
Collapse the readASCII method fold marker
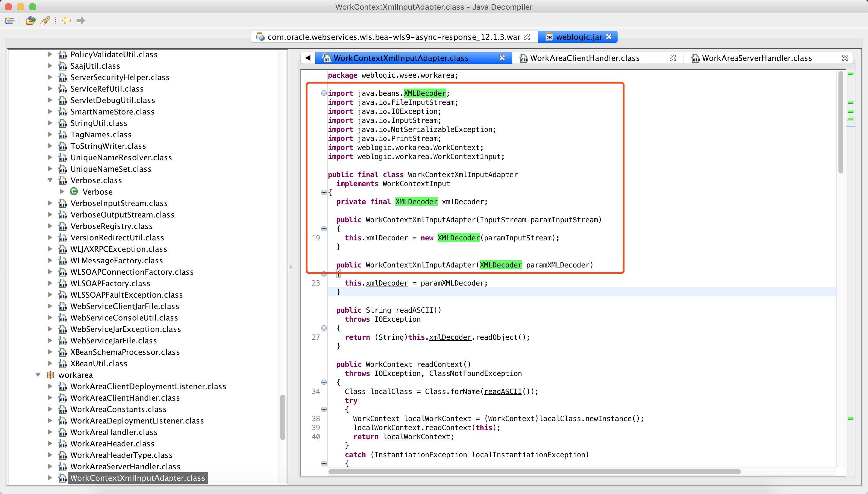pyautogui.click(x=324, y=328)
